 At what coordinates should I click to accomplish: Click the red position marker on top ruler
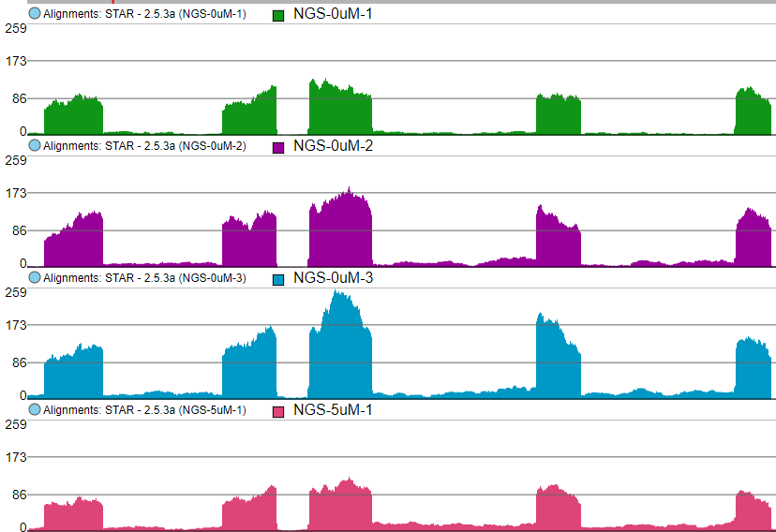click(x=113, y=2)
